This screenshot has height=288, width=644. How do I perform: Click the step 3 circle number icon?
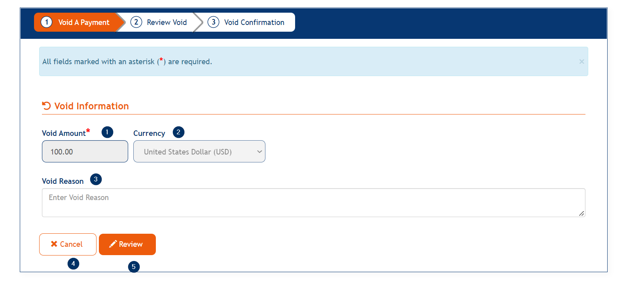tap(213, 22)
